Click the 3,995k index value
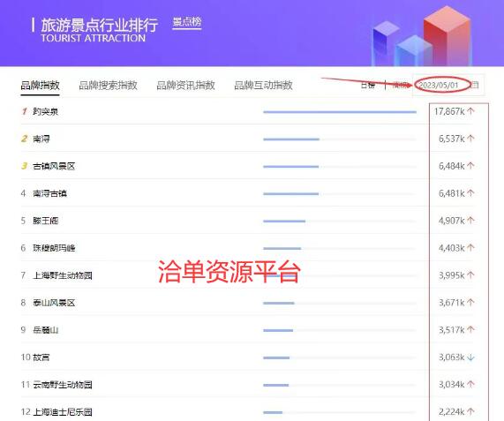 (452, 275)
